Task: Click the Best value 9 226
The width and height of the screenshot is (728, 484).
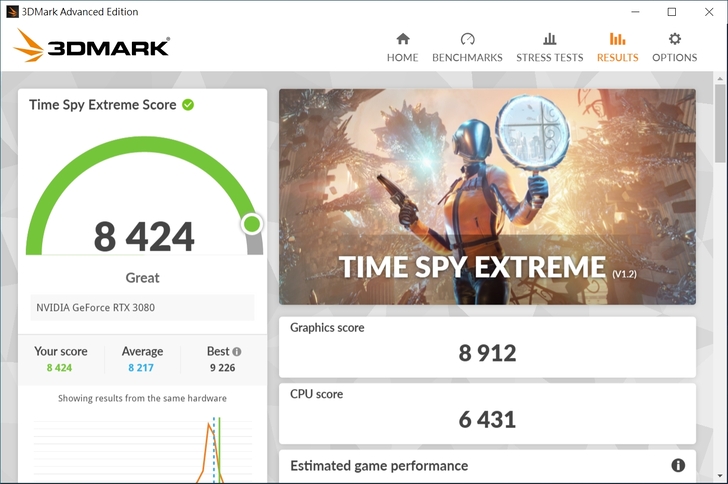Action: (x=222, y=368)
